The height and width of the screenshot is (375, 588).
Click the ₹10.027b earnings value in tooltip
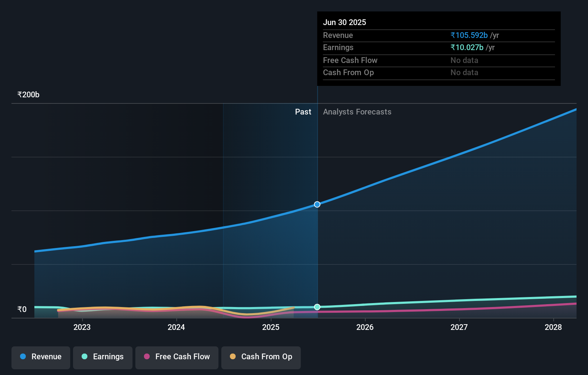tap(467, 47)
